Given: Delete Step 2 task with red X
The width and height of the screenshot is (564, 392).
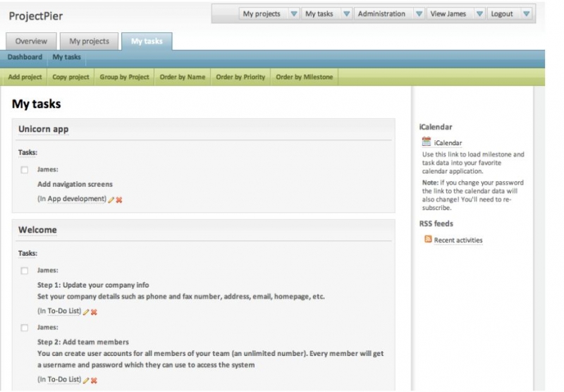Looking at the screenshot, I should tap(94, 380).
